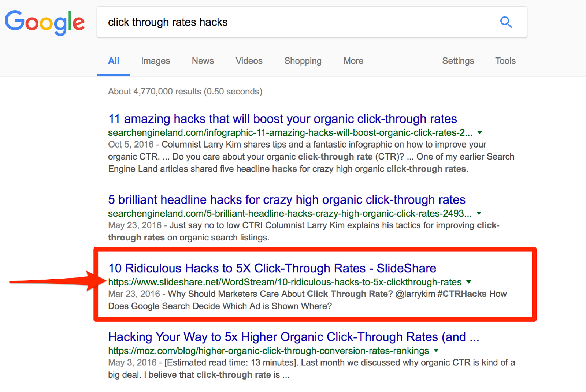Click 'Mar 23, 2016' snippet date

[134, 294]
